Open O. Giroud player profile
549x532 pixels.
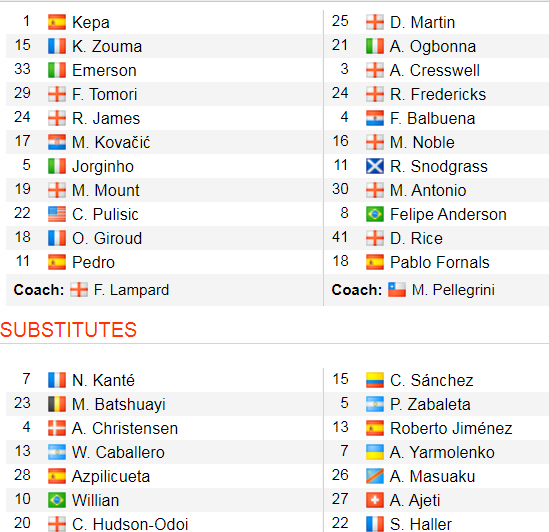pyautogui.click(x=107, y=238)
